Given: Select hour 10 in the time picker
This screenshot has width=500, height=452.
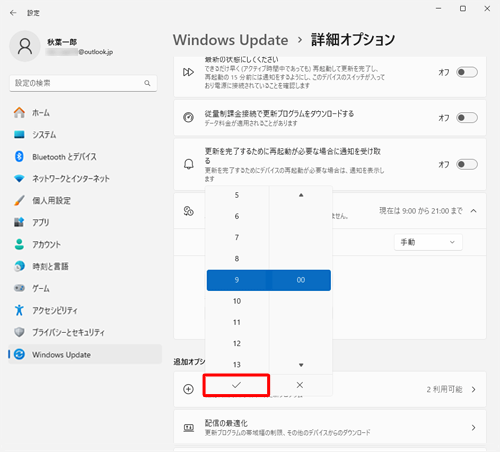Looking at the screenshot, I should click(x=237, y=301).
